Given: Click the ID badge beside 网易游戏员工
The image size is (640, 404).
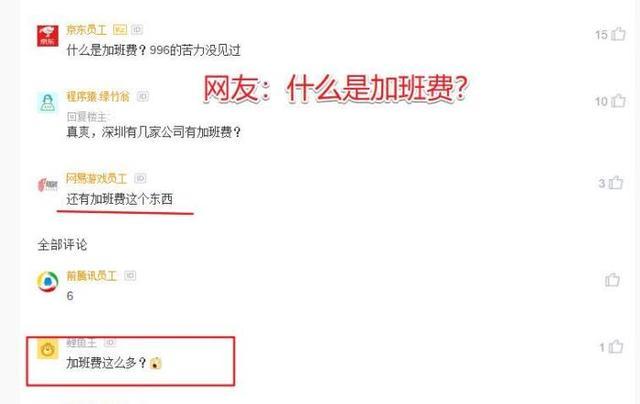Looking at the screenshot, I should 140,178.
